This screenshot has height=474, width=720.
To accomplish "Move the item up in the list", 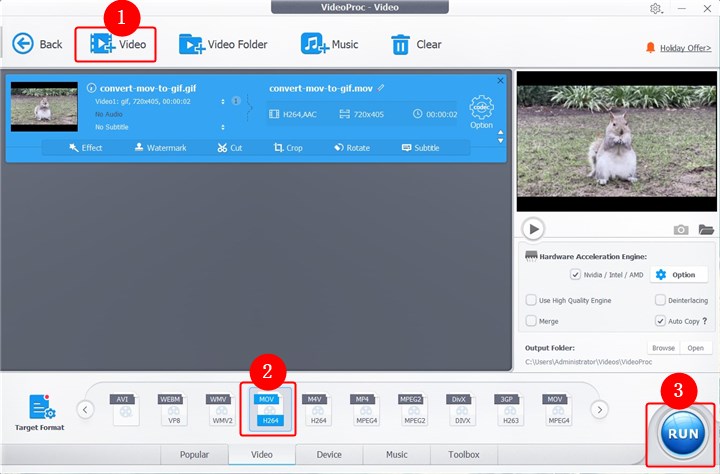I will click(501, 132).
